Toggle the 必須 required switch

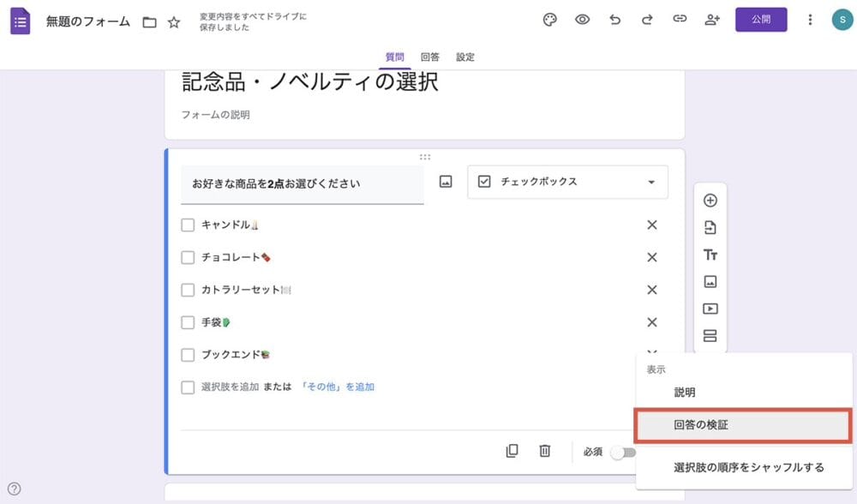(x=626, y=452)
